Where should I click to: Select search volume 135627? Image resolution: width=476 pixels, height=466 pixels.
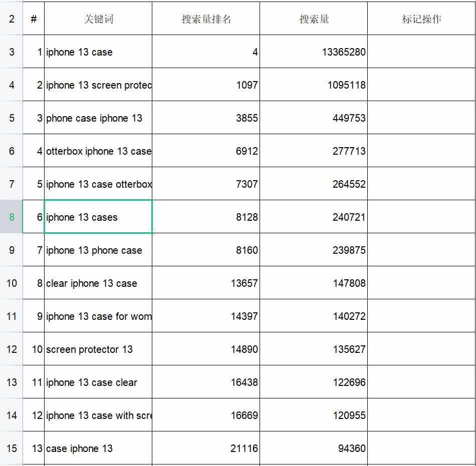pos(314,349)
